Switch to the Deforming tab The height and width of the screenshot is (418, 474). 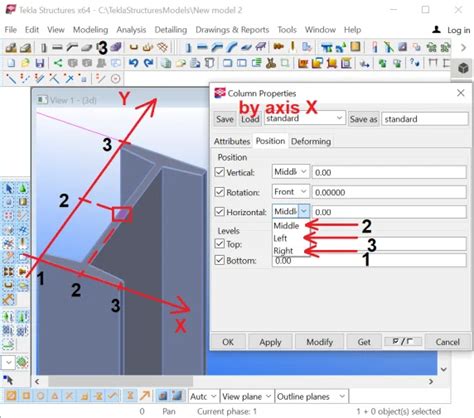(x=311, y=141)
